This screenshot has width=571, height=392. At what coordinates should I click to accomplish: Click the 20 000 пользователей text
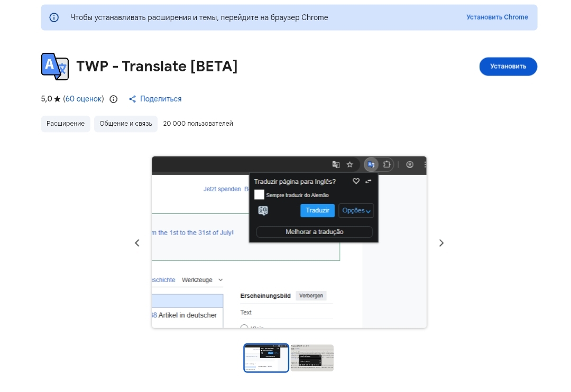pos(198,124)
